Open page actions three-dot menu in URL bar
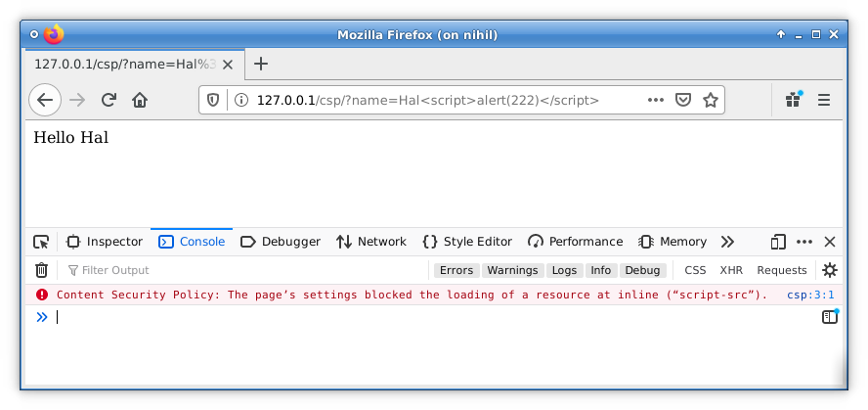The width and height of the screenshot is (868, 410). click(656, 100)
